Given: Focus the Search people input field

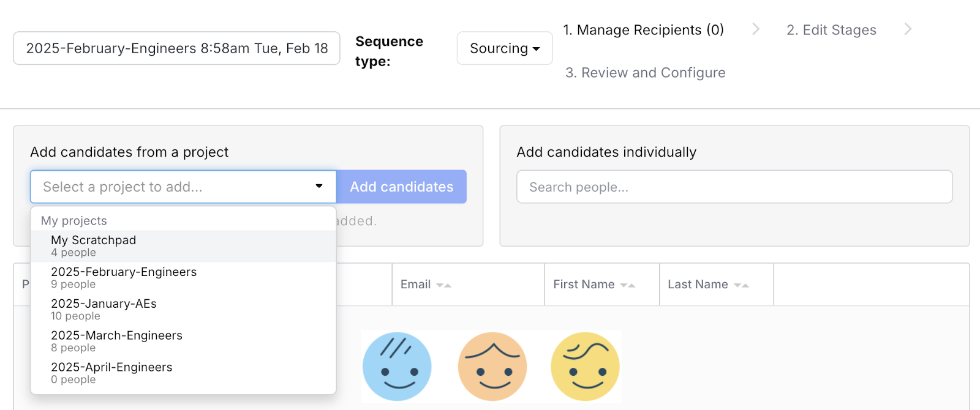Looking at the screenshot, I should tap(734, 187).
